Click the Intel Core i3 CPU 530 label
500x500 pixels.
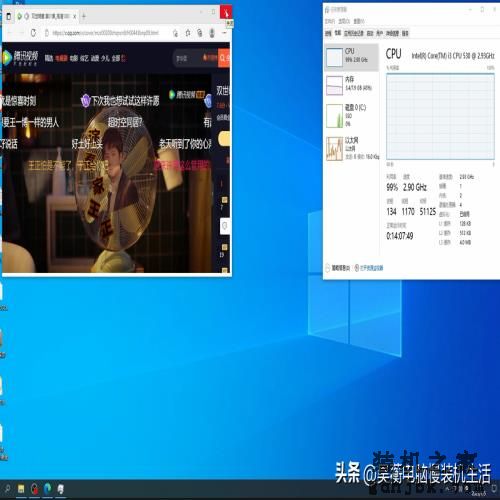(453, 56)
